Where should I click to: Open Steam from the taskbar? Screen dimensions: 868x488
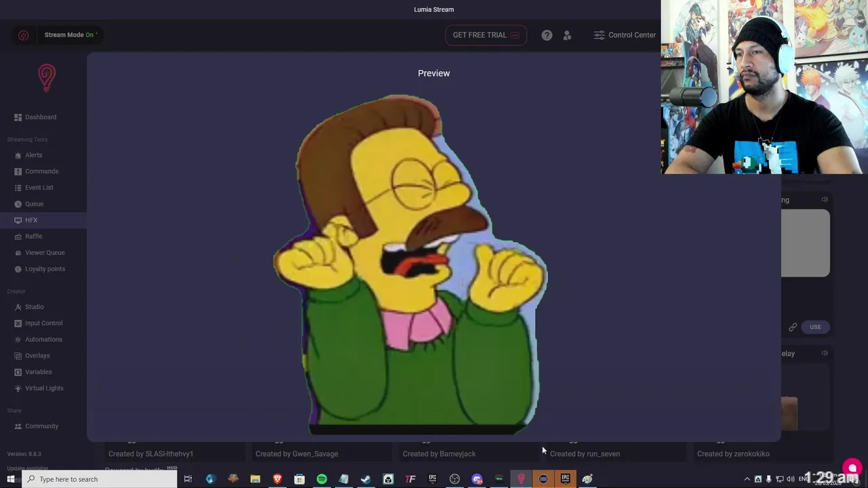point(366,479)
